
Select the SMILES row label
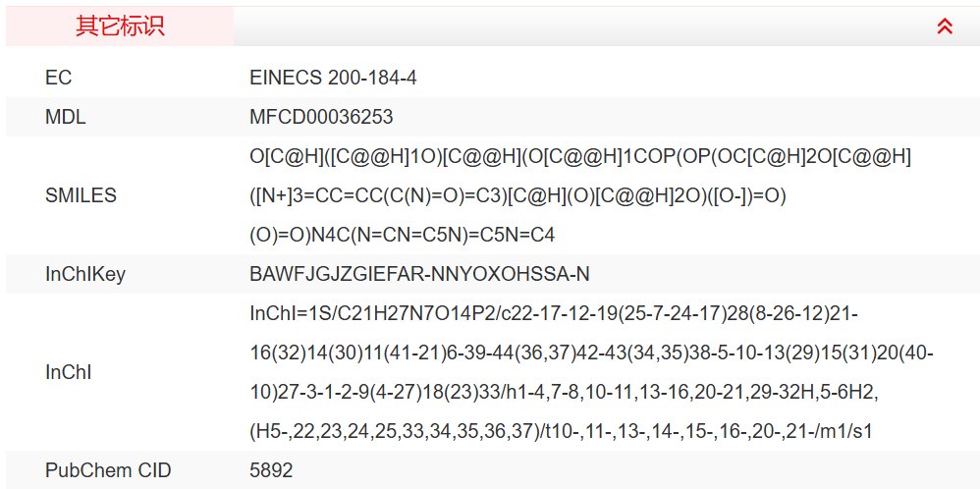[81, 195]
